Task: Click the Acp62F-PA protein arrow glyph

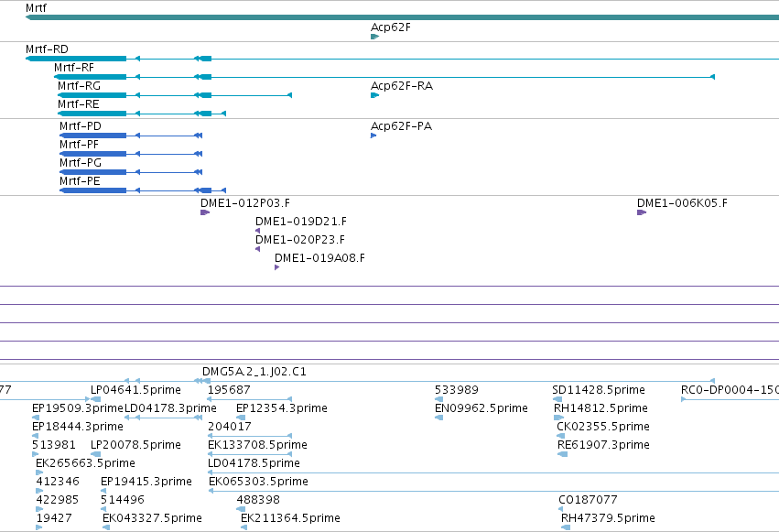Action: [373, 136]
